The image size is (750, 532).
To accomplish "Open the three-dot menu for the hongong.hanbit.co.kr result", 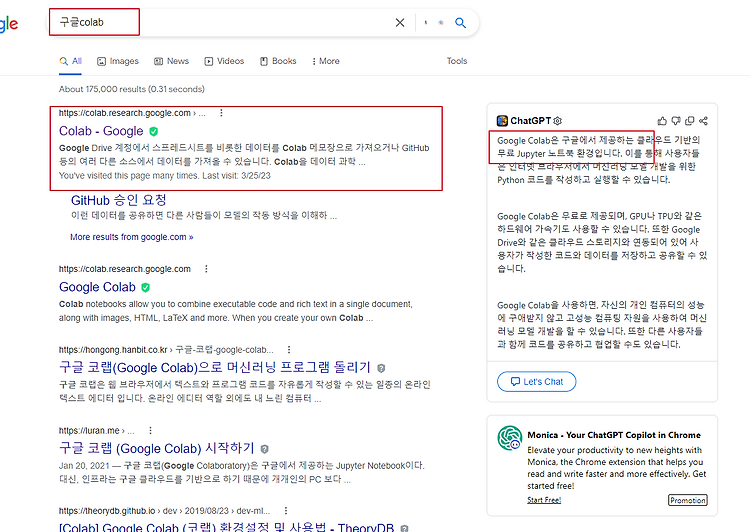I will (x=289, y=350).
